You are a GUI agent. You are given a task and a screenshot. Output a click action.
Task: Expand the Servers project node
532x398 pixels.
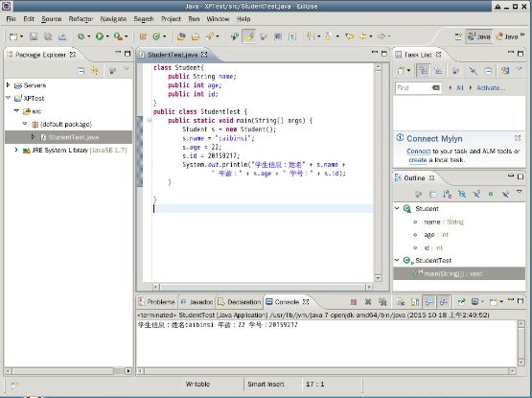pyautogui.click(x=9, y=85)
